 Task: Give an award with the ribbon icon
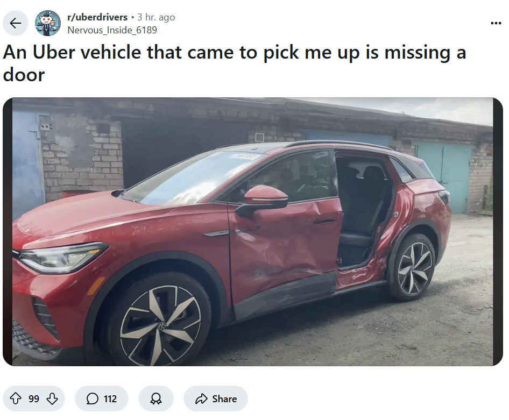point(156,398)
